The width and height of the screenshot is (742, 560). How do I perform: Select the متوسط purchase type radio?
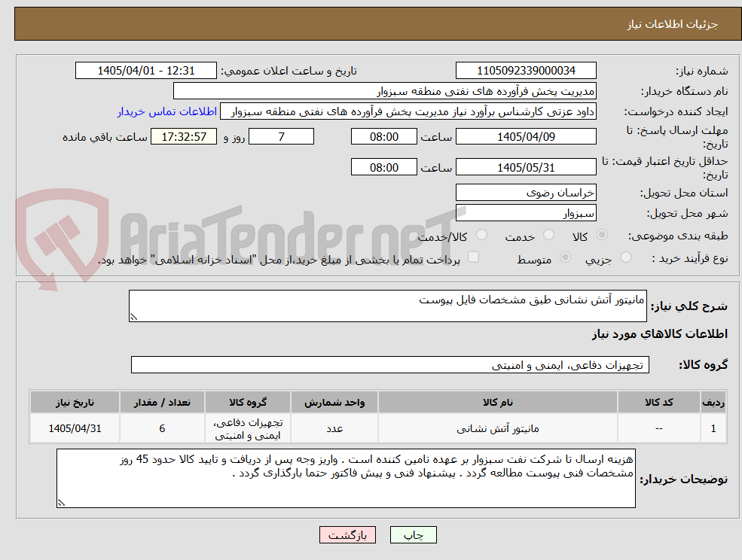[x=565, y=257]
